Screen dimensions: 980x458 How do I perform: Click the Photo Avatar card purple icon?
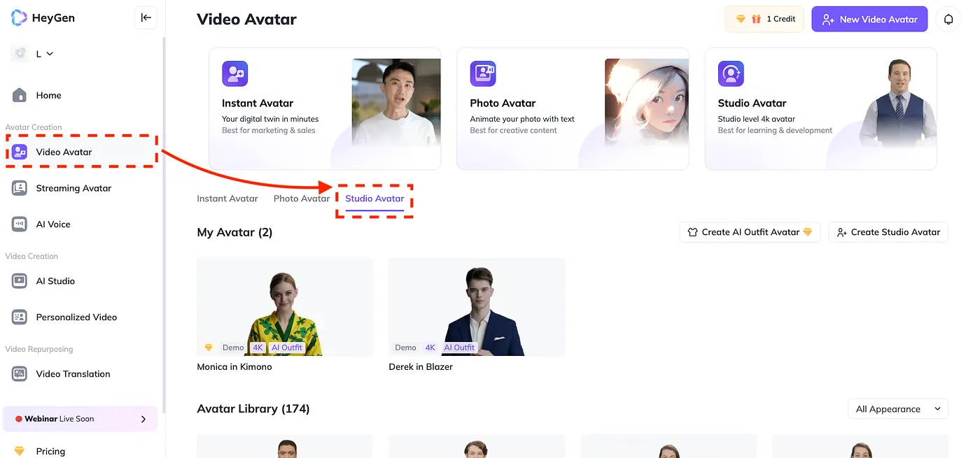tap(482, 73)
